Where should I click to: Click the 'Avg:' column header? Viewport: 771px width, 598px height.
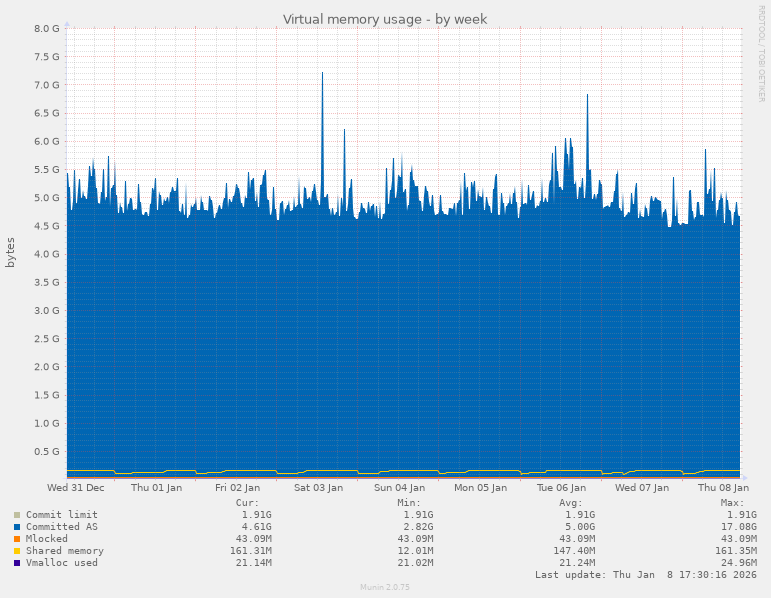[571, 503]
